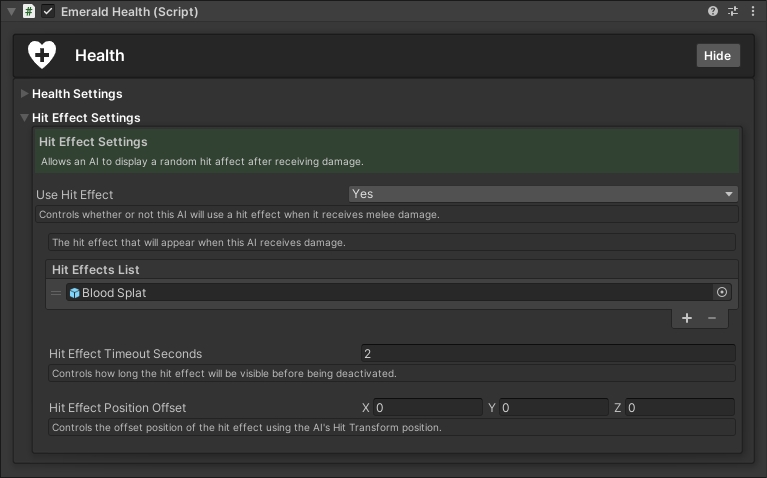This screenshot has width=767, height=478.
Task: Expand the Health Settings foldout
Action: pos(25,94)
